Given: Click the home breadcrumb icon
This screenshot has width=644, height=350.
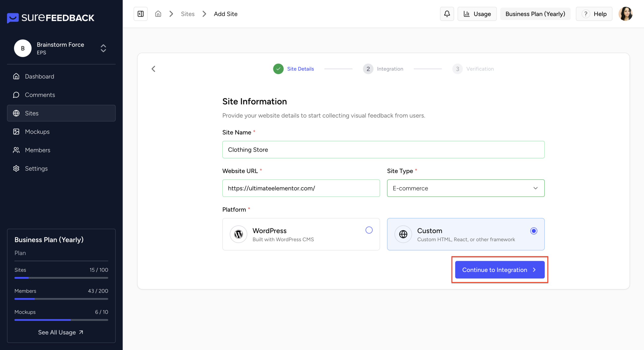Looking at the screenshot, I should [158, 14].
